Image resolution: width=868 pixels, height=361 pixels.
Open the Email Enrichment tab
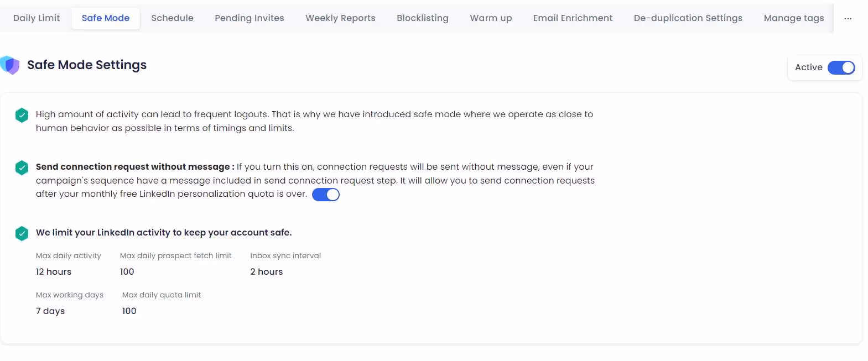click(573, 18)
